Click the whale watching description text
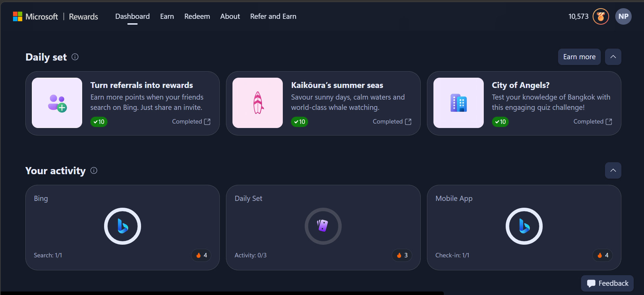The width and height of the screenshot is (644, 295). click(348, 102)
